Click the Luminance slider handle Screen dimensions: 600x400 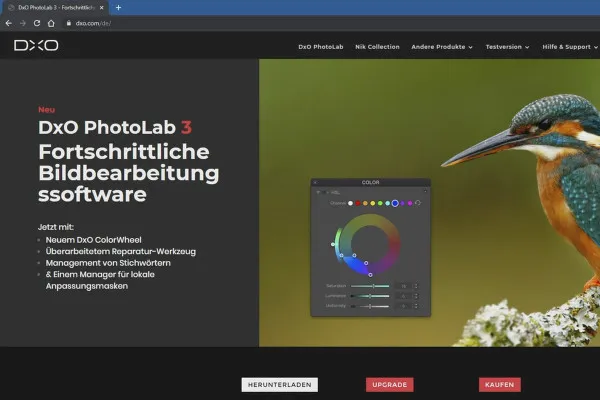coord(370,296)
